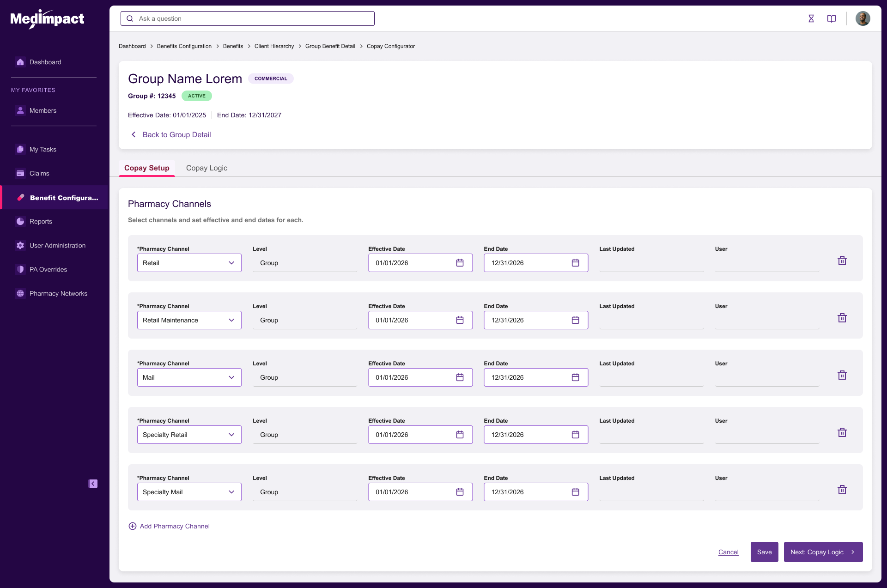Switch to the Copay Logic tab
Screen dimensions: 887x588
coord(207,168)
